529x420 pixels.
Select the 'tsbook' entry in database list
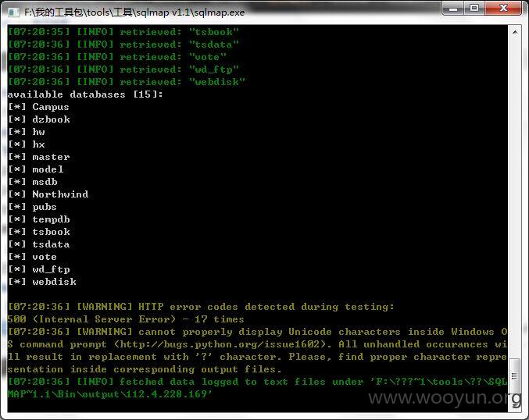click(52, 232)
